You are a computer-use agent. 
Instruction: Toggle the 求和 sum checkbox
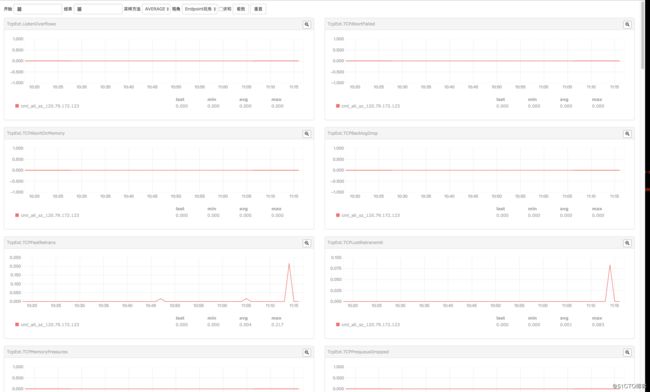[x=221, y=9]
